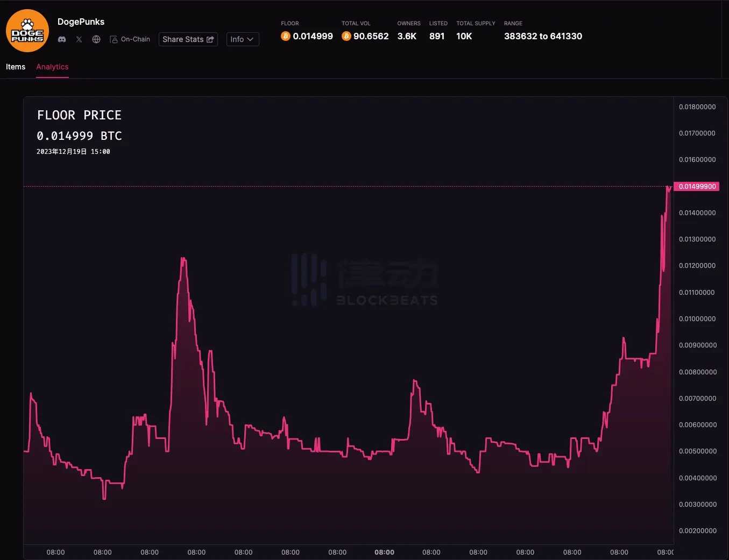Open the Discord link icon
Image resolution: width=729 pixels, height=560 pixels.
62,39
